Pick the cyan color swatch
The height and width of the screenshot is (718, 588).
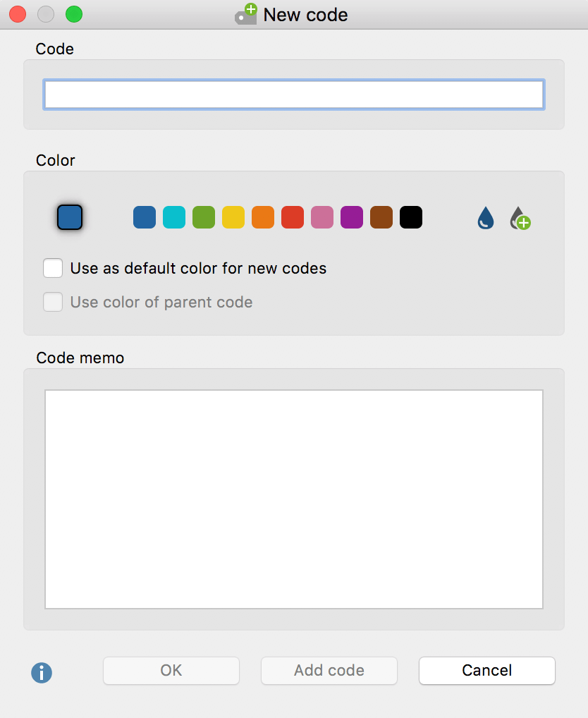174,217
